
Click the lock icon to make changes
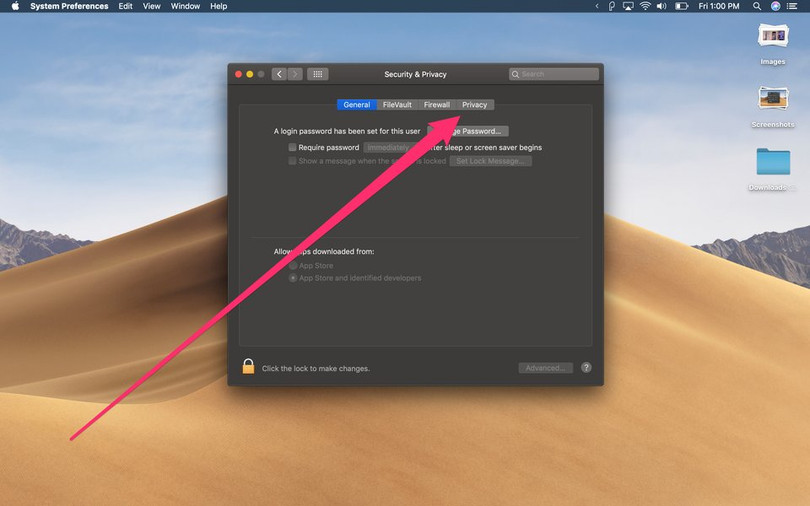point(248,367)
